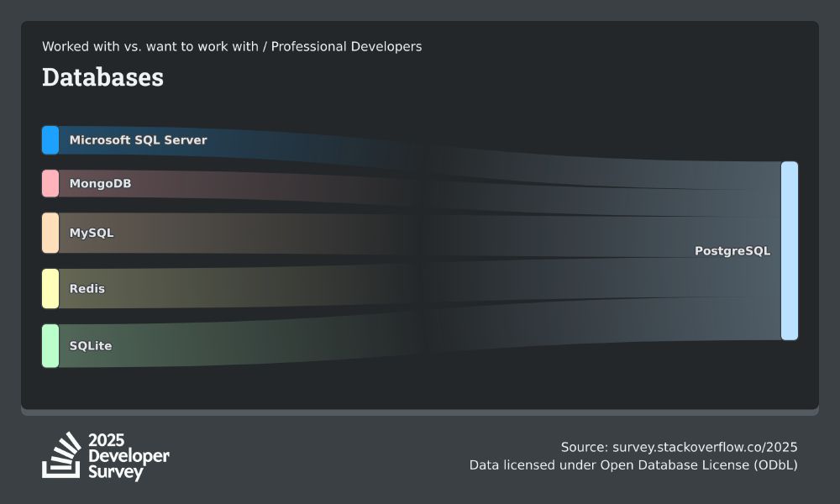Select the Redis label
The width and height of the screenshot is (840, 504).
coord(87,289)
